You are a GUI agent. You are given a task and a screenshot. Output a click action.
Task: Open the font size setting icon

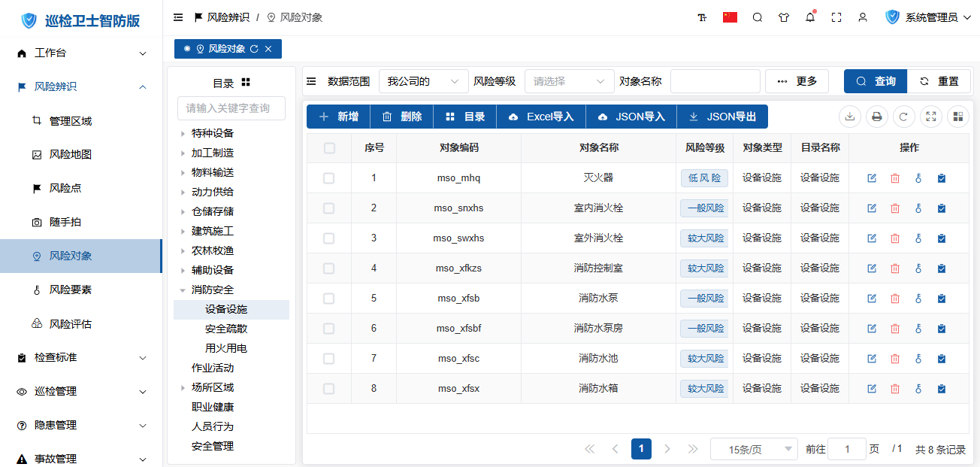(x=702, y=17)
